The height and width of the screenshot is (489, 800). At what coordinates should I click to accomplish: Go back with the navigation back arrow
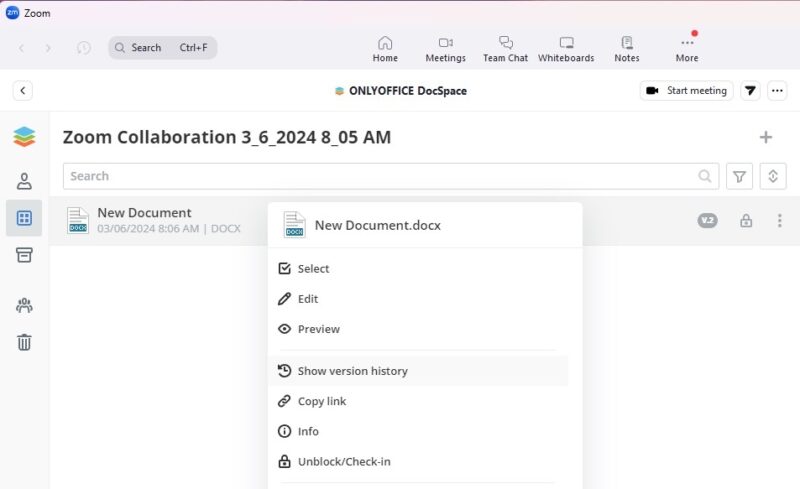pos(21,48)
